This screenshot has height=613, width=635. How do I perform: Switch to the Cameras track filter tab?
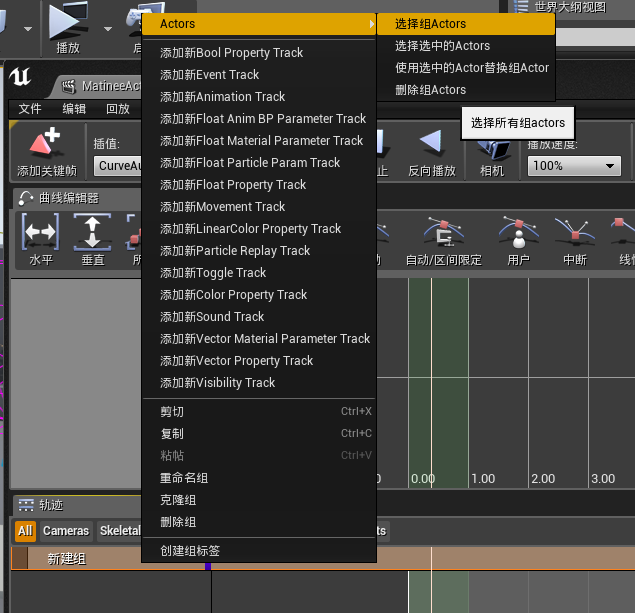tap(66, 531)
